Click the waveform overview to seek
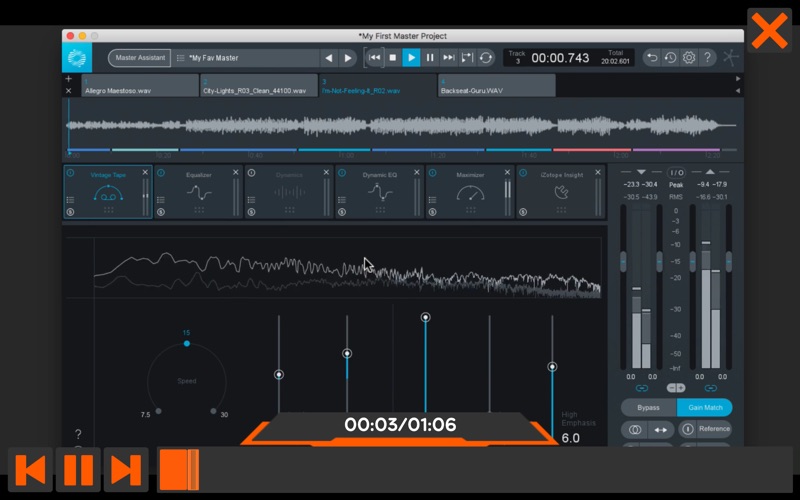Screen dimensions: 800x500 pyautogui.click(x=402, y=126)
